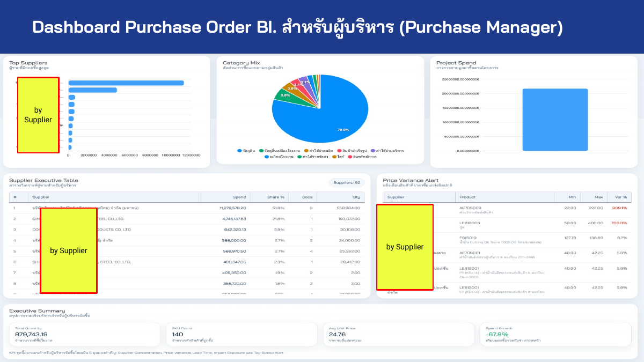
Task: Click product code FS15010
Action: click(469, 238)
